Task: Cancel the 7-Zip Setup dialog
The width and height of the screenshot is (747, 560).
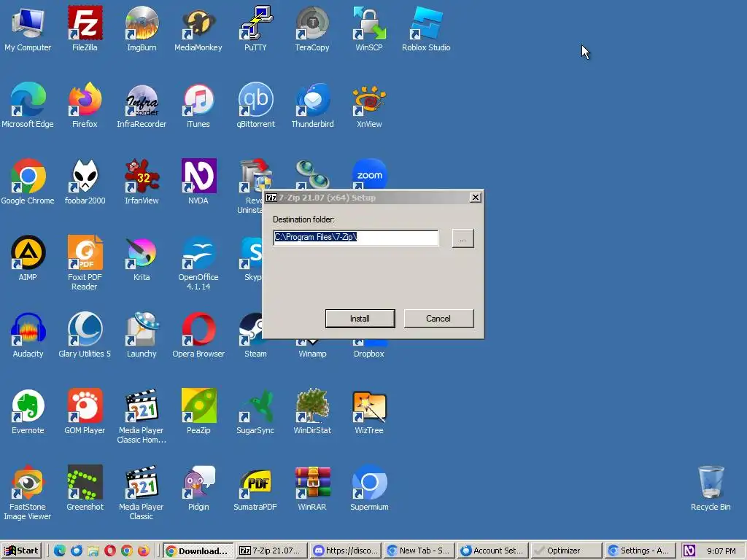Action: coord(438,319)
